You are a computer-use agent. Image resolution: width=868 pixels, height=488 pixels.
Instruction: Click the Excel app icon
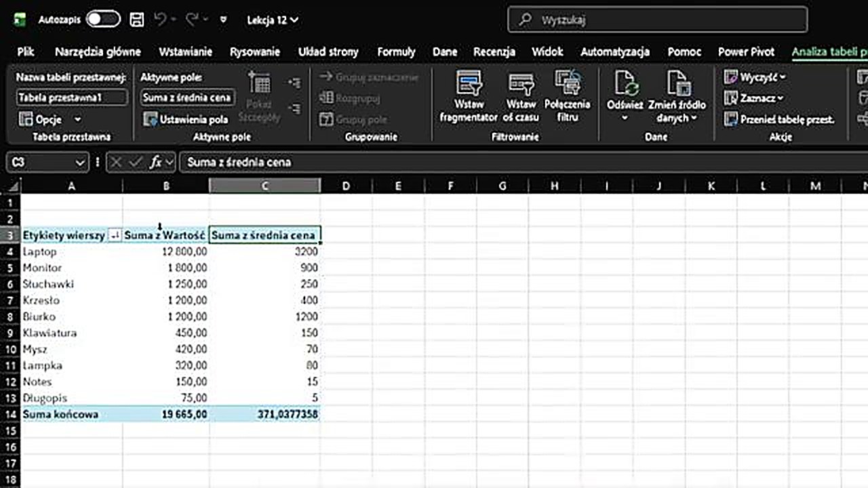coord(21,20)
